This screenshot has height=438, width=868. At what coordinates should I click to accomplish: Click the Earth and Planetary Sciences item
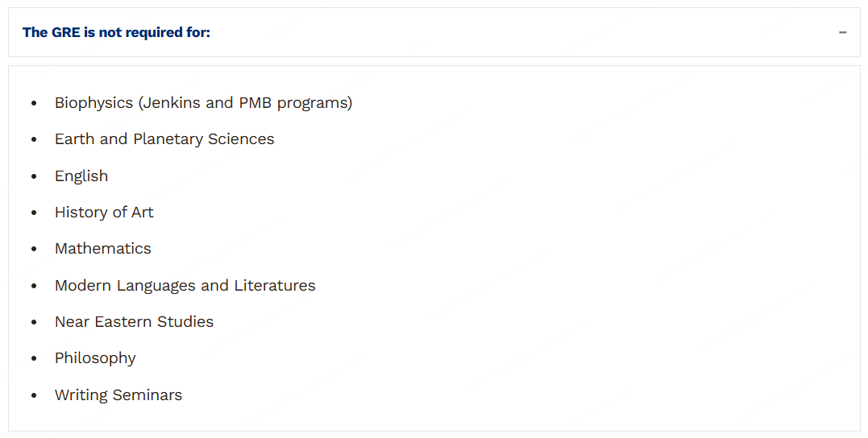tap(164, 139)
